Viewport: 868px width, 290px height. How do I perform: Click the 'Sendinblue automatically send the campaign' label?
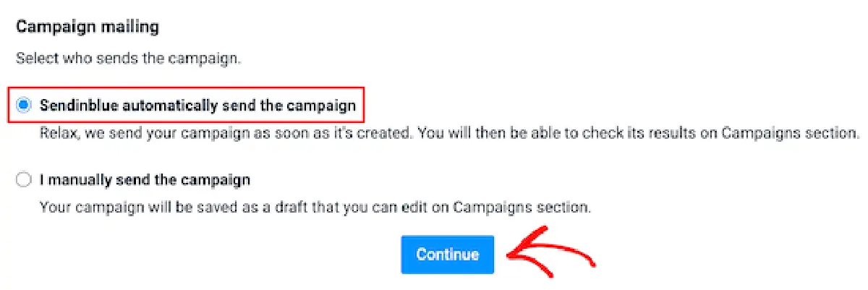(x=197, y=106)
